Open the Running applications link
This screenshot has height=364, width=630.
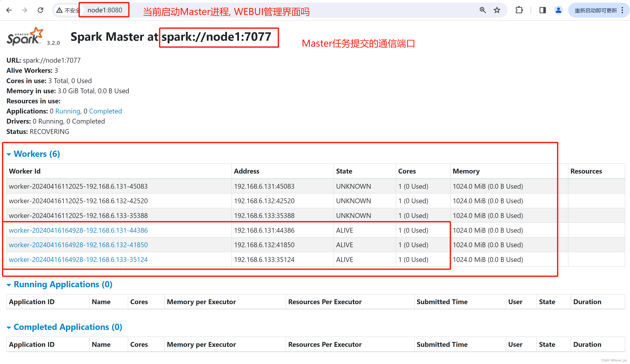[68, 111]
